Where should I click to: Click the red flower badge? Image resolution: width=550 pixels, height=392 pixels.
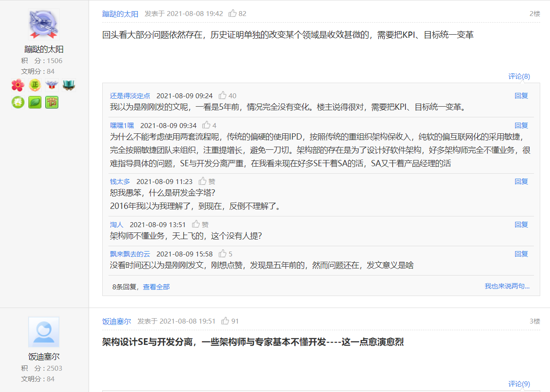pos(18,85)
